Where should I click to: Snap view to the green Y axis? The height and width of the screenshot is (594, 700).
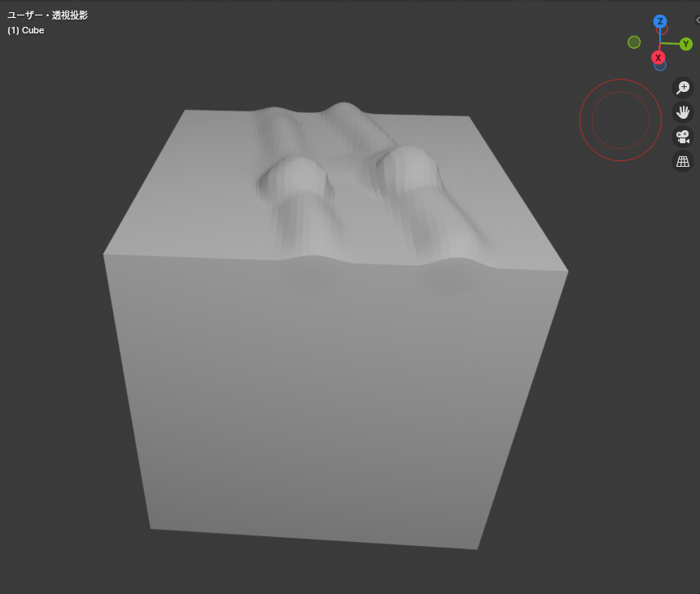pos(686,44)
